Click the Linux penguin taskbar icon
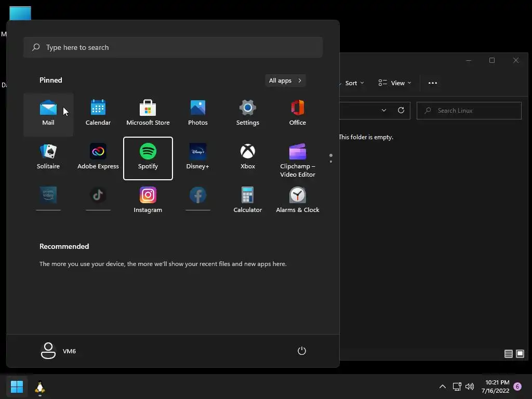 coord(40,387)
